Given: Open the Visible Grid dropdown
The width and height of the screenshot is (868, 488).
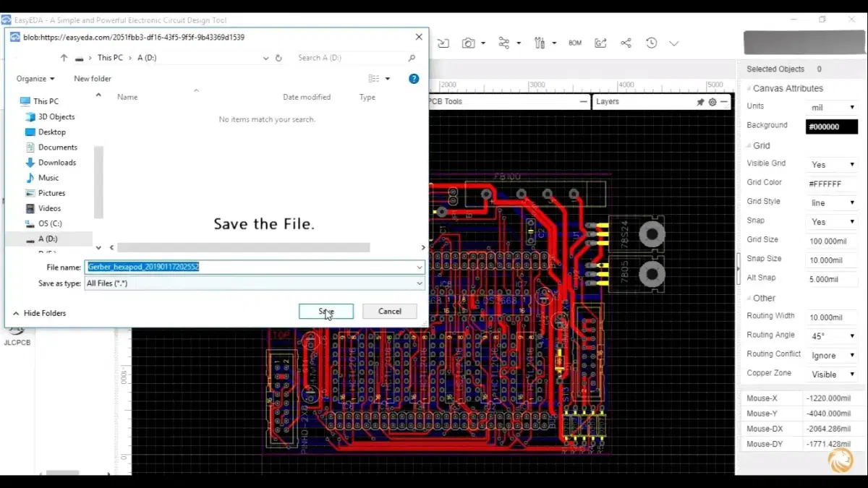Looking at the screenshot, I should [833, 165].
